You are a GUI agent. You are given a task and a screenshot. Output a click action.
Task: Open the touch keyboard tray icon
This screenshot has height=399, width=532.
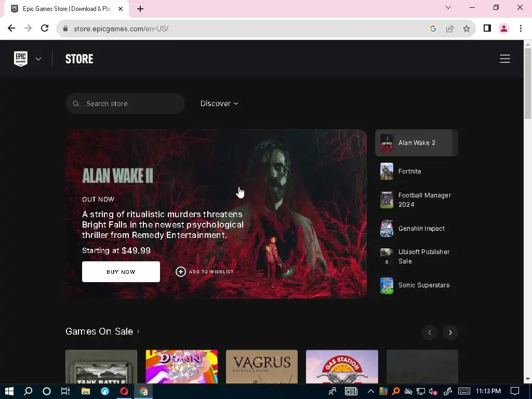click(x=464, y=391)
